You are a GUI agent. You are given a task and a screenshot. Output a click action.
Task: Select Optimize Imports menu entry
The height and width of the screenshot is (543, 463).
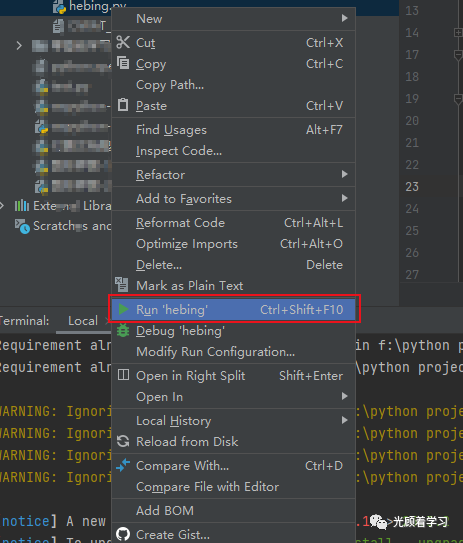pyautogui.click(x=234, y=244)
